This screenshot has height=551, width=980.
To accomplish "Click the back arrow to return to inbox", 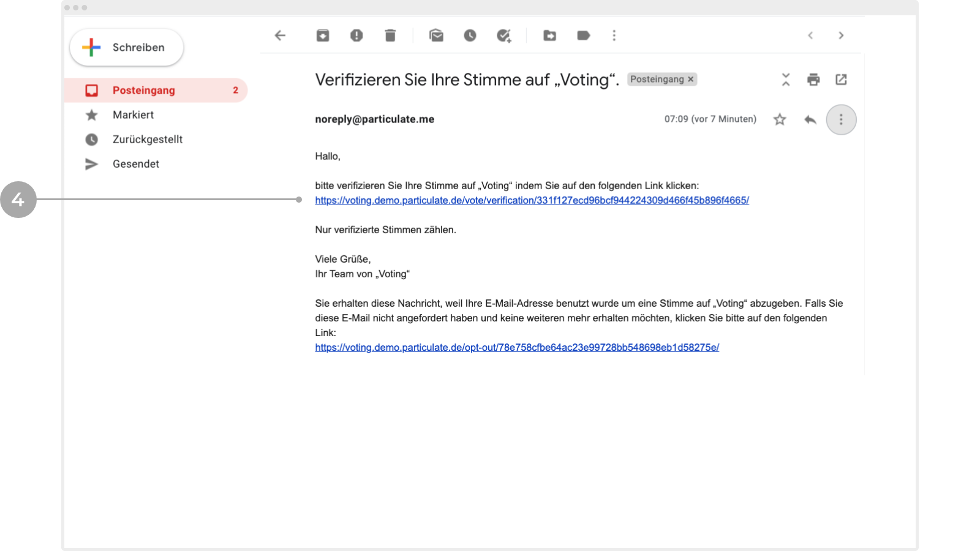I will click(280, 36).
